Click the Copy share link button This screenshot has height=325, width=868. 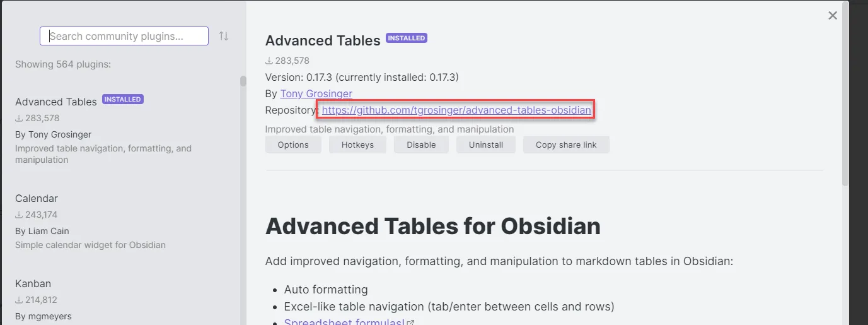tap(566, 145)
